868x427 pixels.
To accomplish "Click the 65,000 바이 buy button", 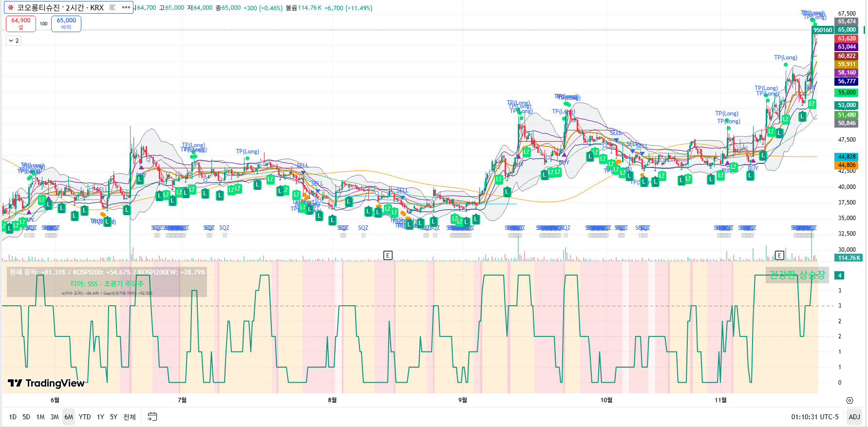I will point(66,23).
